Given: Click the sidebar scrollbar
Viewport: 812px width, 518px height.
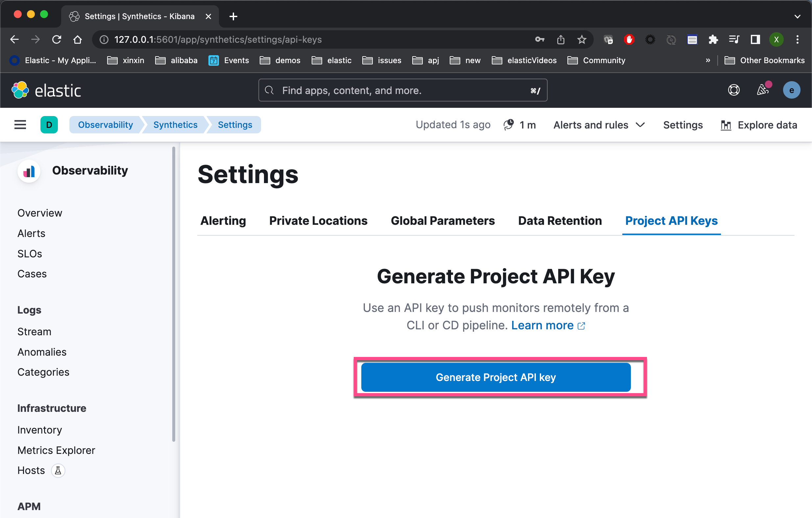Looking at the screenshot, I should pyautogui.click(x=174, y=294).
